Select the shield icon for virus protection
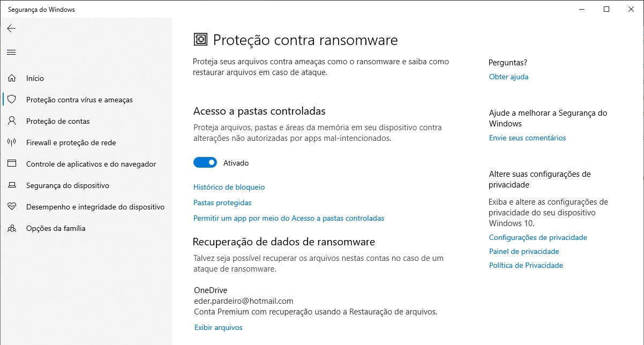 tap(12, 100)
